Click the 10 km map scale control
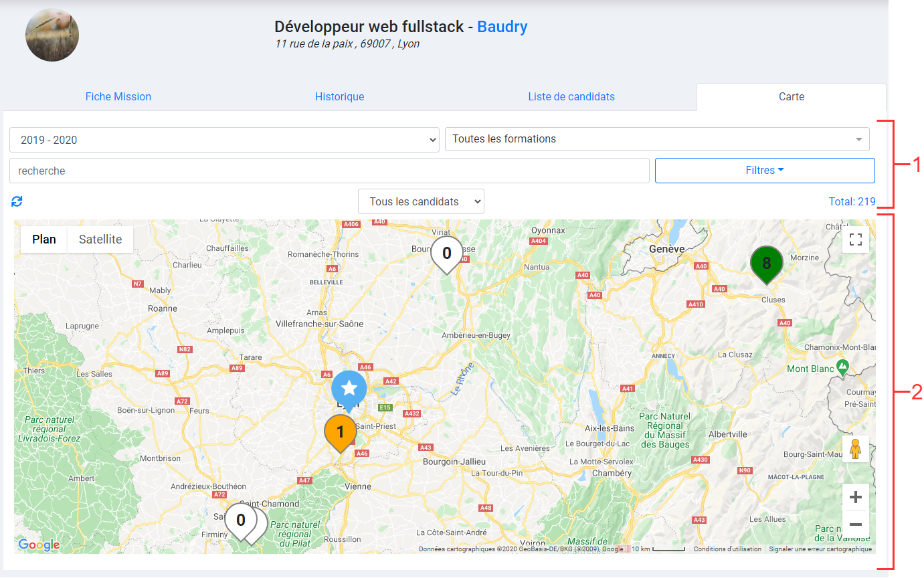 pyautogui.click(x=658, y=549)
